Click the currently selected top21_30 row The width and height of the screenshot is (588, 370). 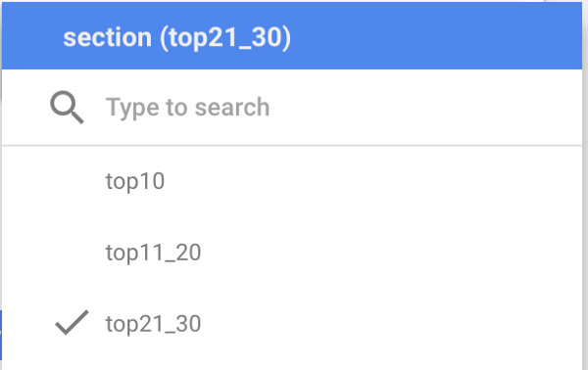click(x=292, y=324)
